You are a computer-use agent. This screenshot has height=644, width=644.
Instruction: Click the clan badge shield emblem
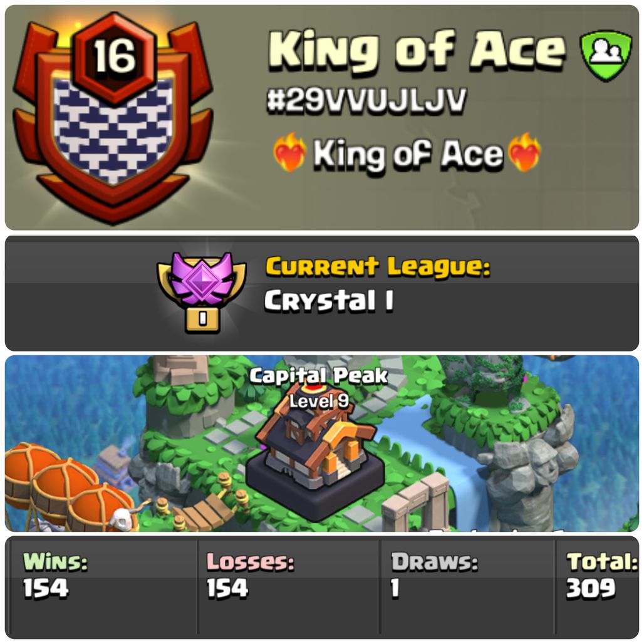pos(113,119)
